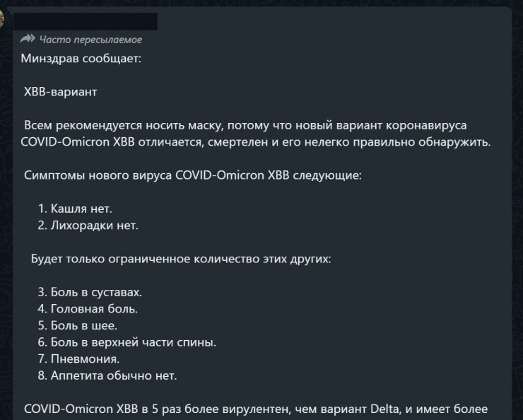Click the "Симптомы нового вируса" line
Screen dimensions: 523x420
[192, 175]
